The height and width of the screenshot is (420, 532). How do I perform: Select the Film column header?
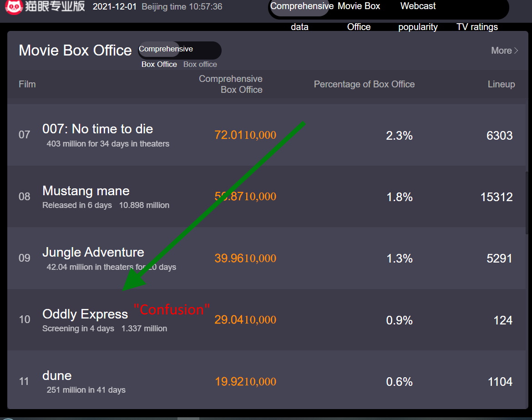coord(27,84)
